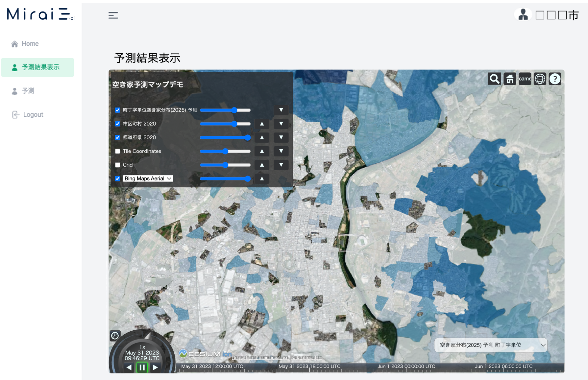Raise the Grid layer
588x380 pixels.
[262, 165]
